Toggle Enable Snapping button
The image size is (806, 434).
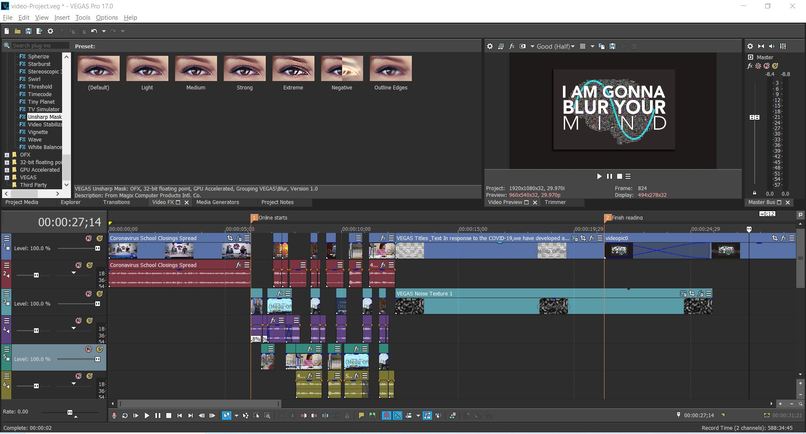(386, 415)
